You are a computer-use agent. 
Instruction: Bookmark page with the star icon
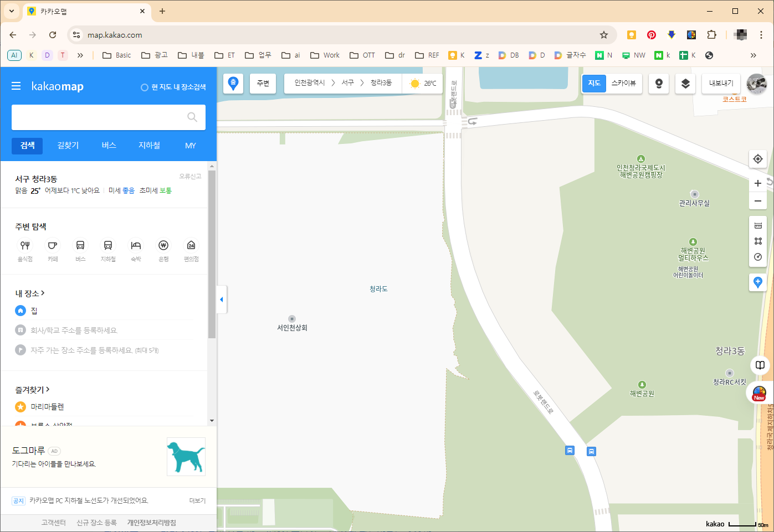click(x=604, y=35)
